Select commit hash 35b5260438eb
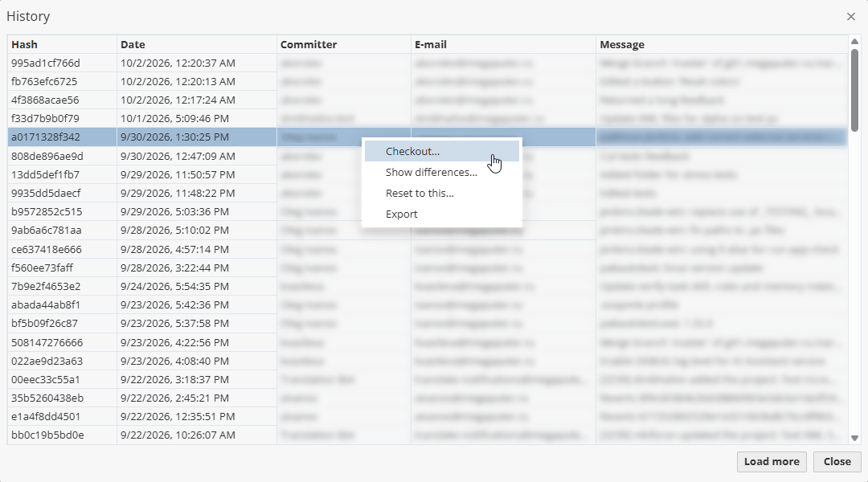This screenshot has height=482, width=868. click(x=47, y=398)
